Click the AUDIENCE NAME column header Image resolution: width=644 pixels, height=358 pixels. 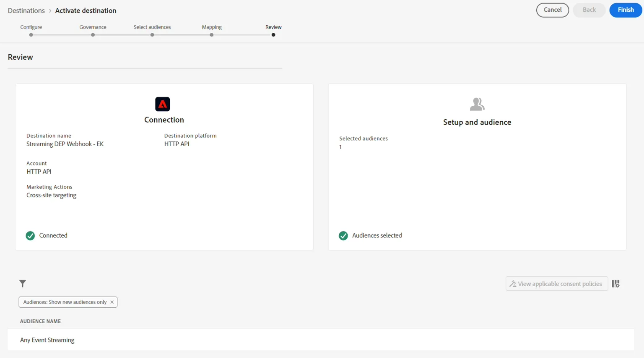(41, 321)
